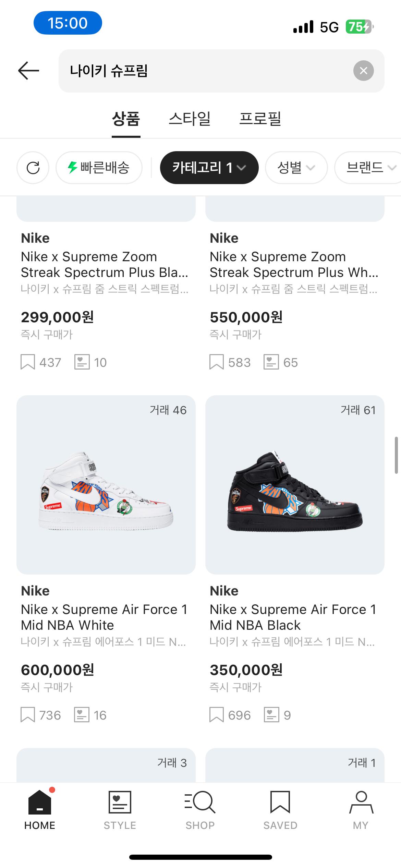Toggle the 빠른배송 fast delivery filter
Image resolution: width=401 pixels, height=868 pixels.
99,168
